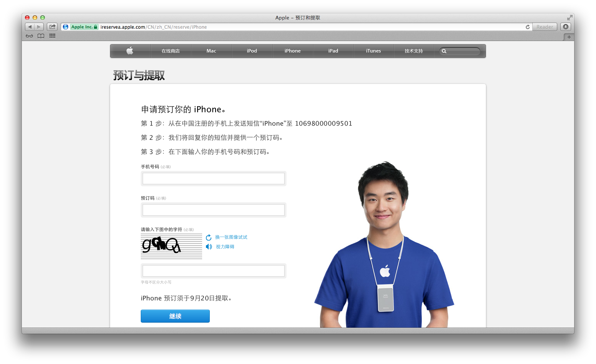
Task: Click the SMS number 10698000009501 text
Action: point(323,123)
